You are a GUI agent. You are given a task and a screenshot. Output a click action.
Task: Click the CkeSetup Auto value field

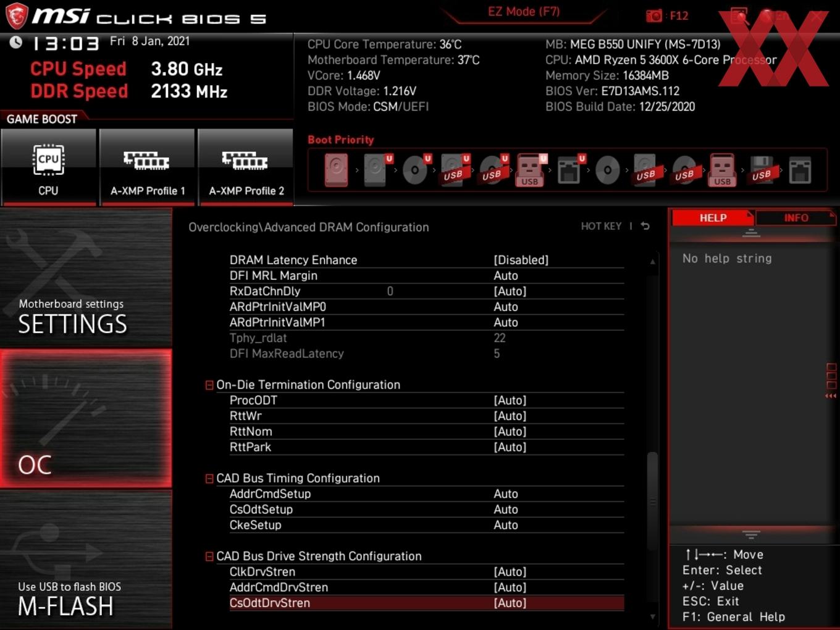tap(506, 525)
